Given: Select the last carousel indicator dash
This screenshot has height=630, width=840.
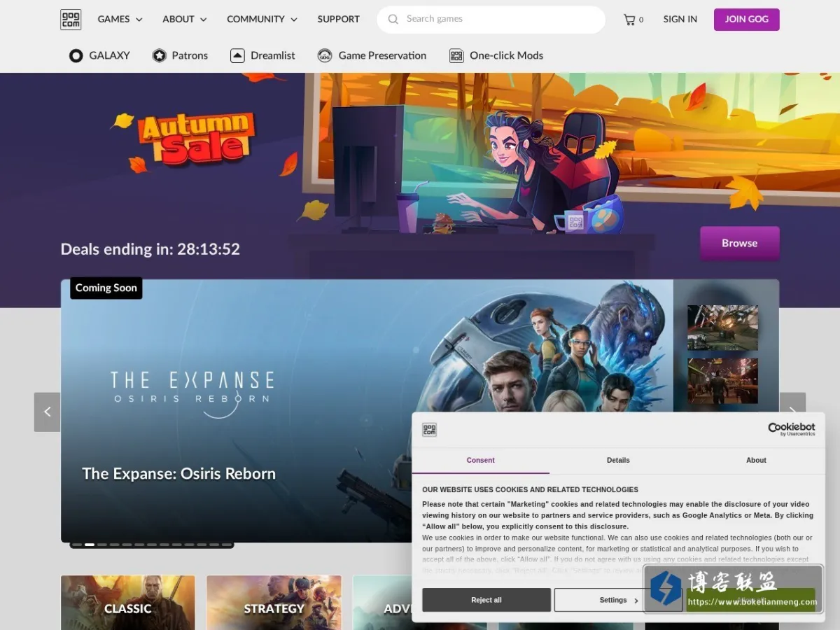Looking at the screenshot, I should (x=227, y=544).
